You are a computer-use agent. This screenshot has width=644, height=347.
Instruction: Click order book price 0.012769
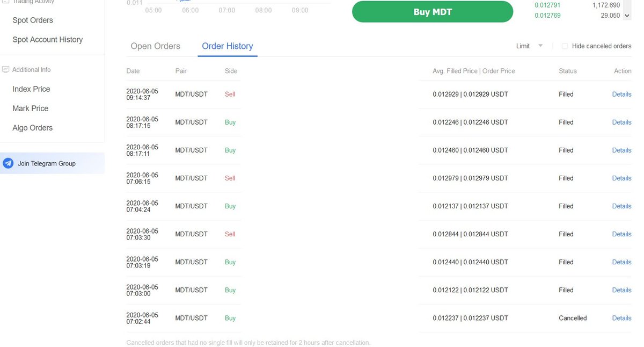click(548, 16)
